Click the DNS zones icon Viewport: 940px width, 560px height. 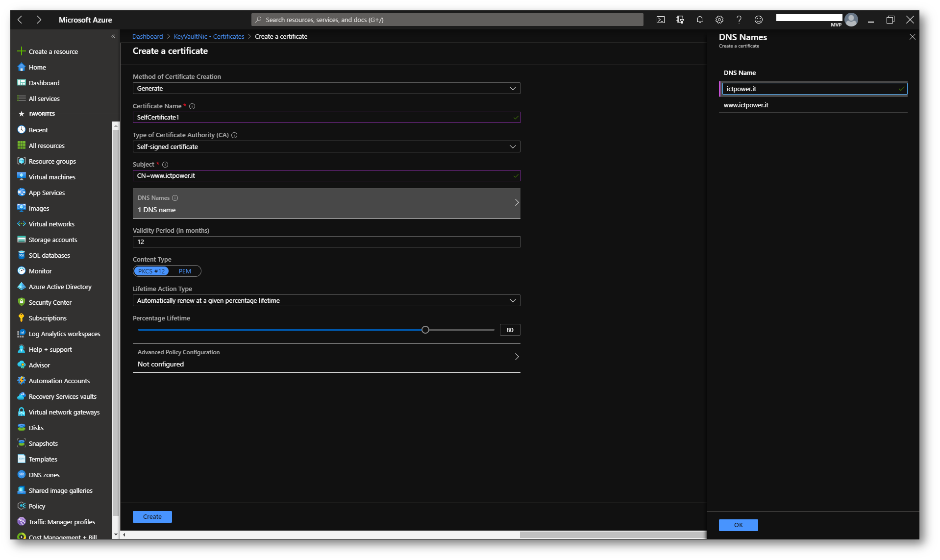pos(21,475)
